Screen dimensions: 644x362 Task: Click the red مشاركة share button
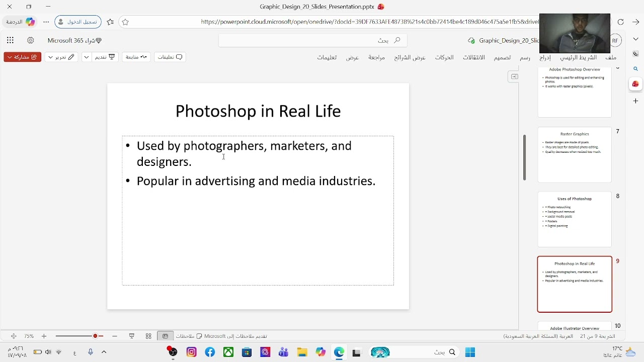[22, 57]
